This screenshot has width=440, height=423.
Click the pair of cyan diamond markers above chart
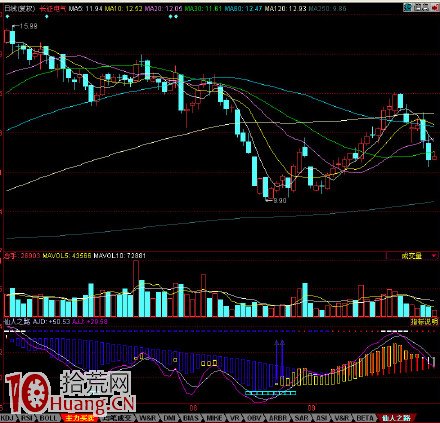(x=173, y=16)
